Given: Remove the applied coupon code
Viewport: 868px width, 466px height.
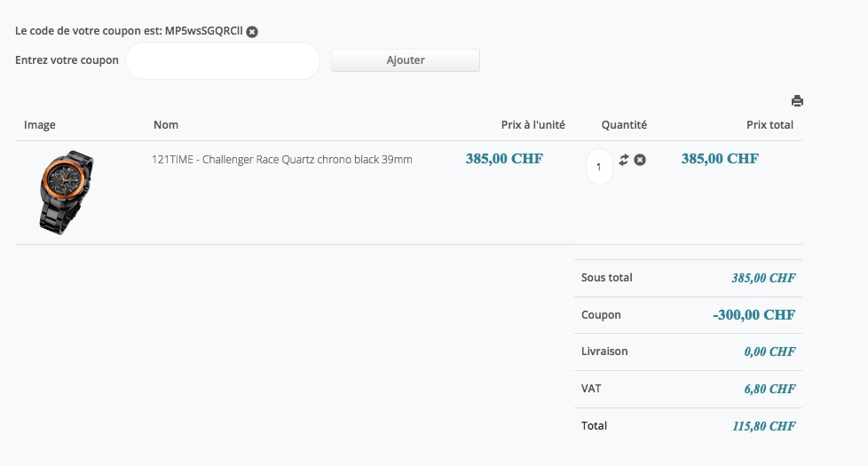Looking at the screenshot, I should (252, 32).
